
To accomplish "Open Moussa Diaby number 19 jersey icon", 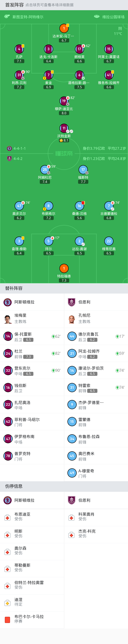I will click(x=64, y=101).
